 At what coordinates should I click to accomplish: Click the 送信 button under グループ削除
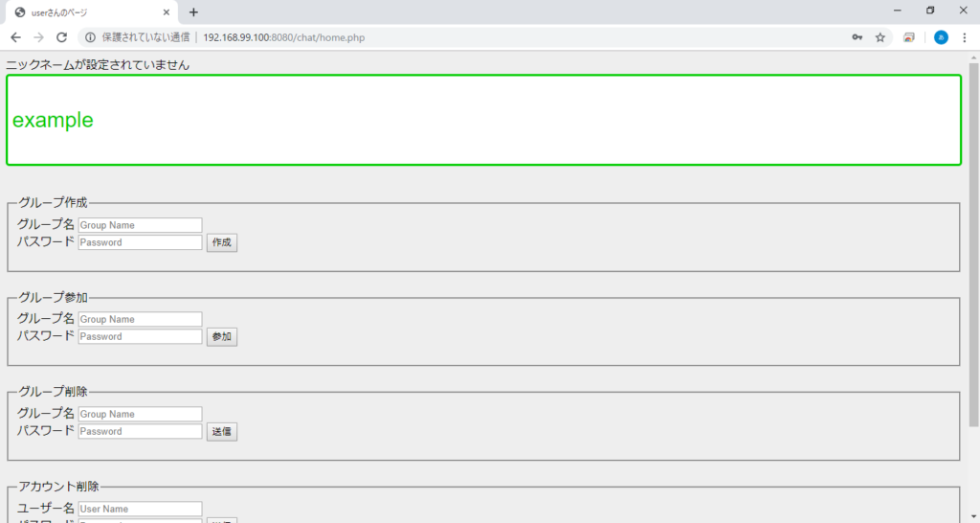coord(222,432)
